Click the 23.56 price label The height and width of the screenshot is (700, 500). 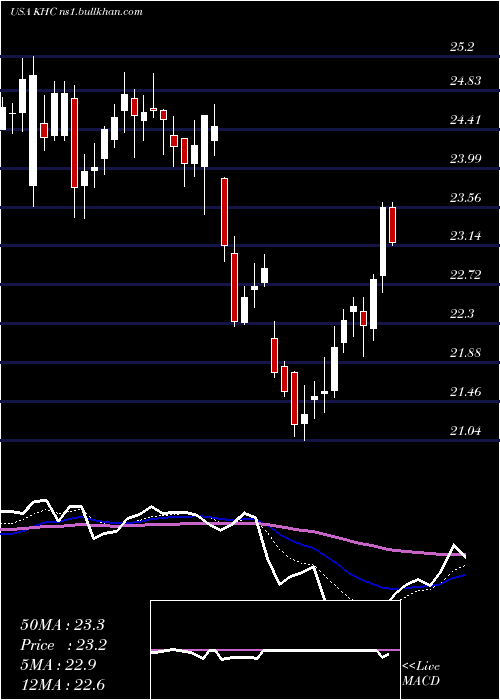click(466, 197)
